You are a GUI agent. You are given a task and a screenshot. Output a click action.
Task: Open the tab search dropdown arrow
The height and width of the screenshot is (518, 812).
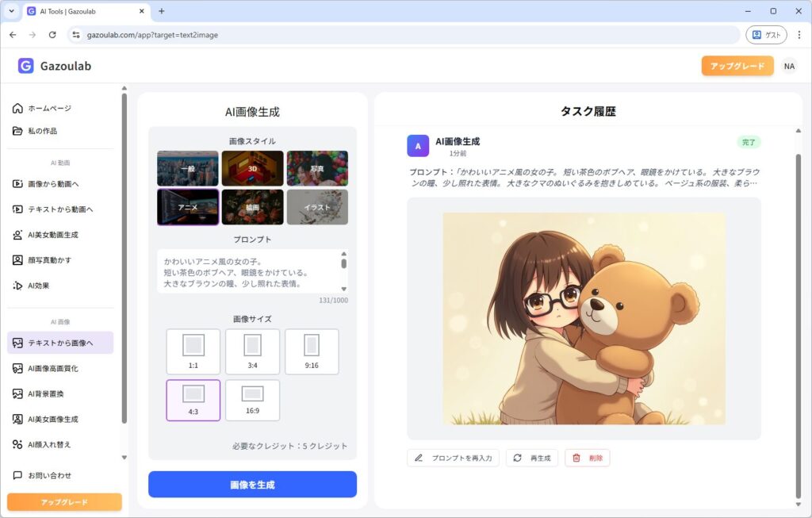click(x=11, y=11)
